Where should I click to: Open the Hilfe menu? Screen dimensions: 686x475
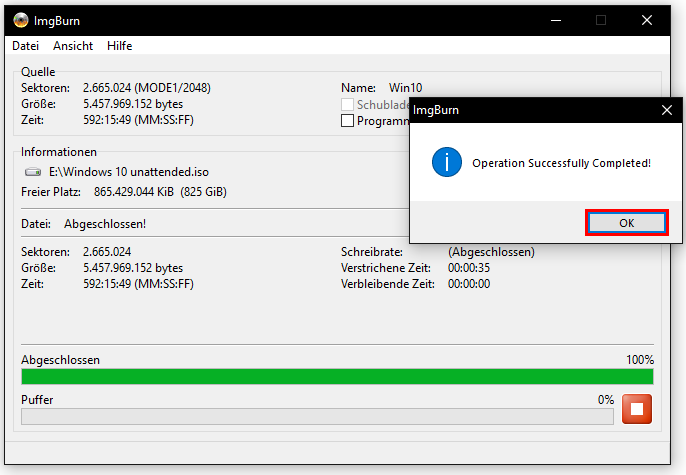point(119,46)
